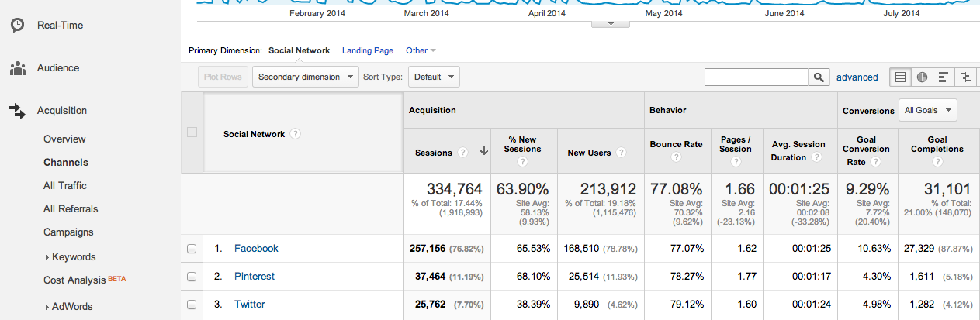Open the Sort Type Default dropdown

pos(434,77)
